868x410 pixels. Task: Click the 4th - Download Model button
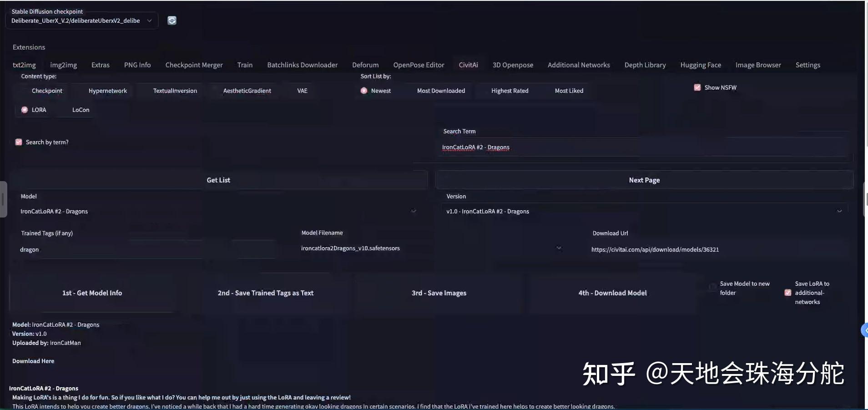click(x=612, y=293)
